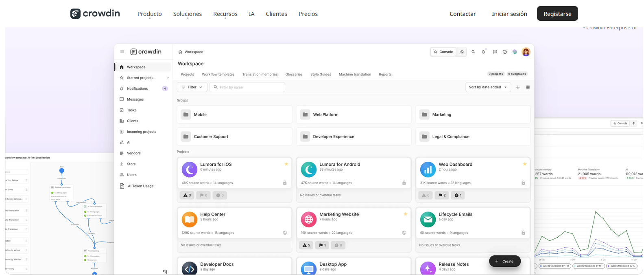This screenshot has width=644, height=275.
Task: Switch to list view layout icon
Action: click(528, 87)
